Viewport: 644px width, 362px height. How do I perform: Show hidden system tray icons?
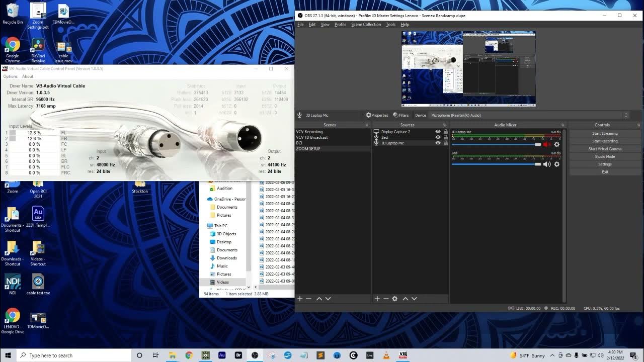click(x=552, y=355)
